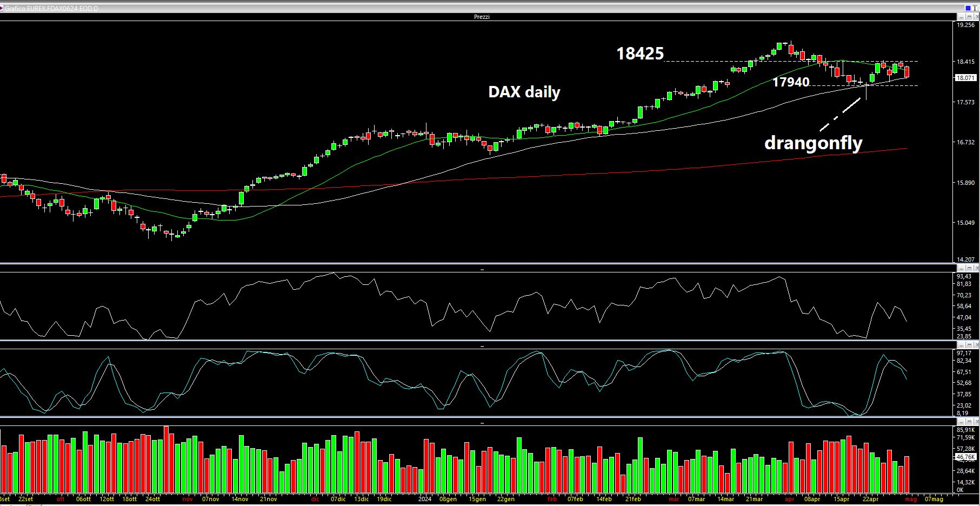Click the 08apr date on the time axis

tap(812, 499)
